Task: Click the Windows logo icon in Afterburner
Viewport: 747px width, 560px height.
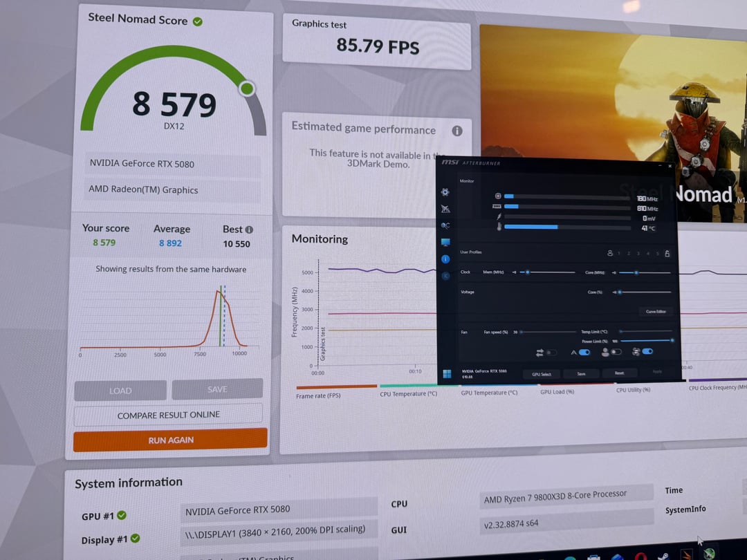Action: coord(447,374)
